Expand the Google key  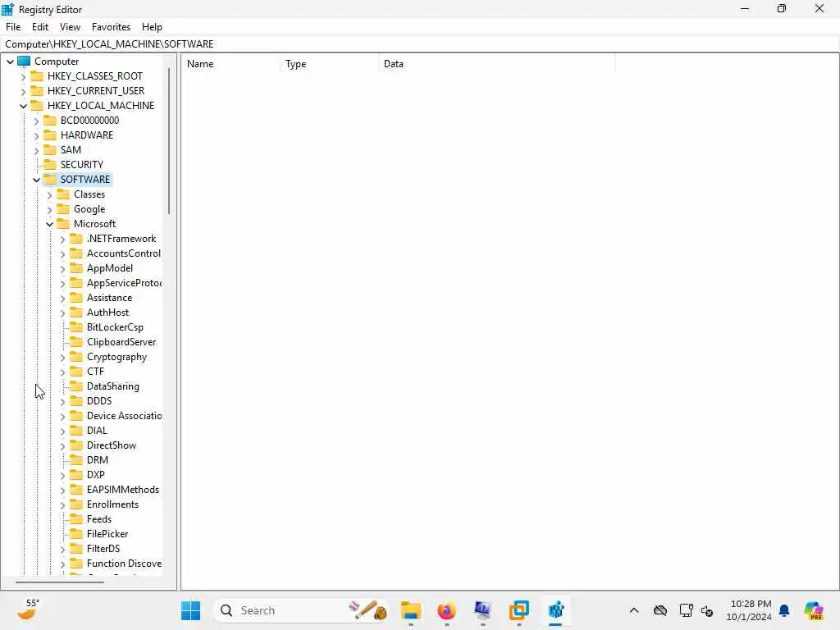point(49,209)
